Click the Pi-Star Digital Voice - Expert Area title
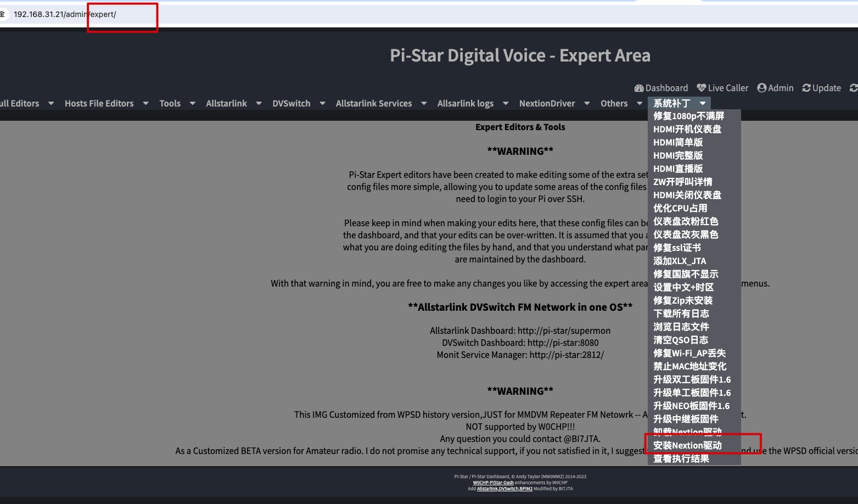Screen dimensions: 858x504 520,55
